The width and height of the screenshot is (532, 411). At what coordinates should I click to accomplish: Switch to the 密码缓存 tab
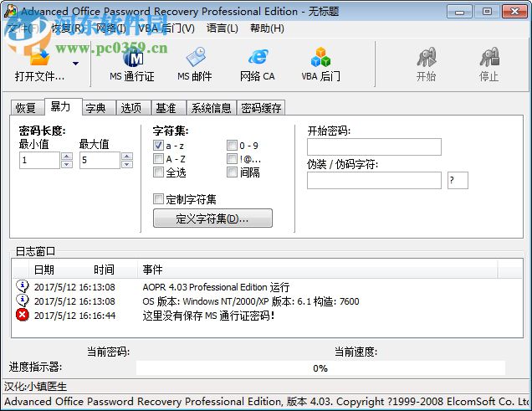(261, 108)
